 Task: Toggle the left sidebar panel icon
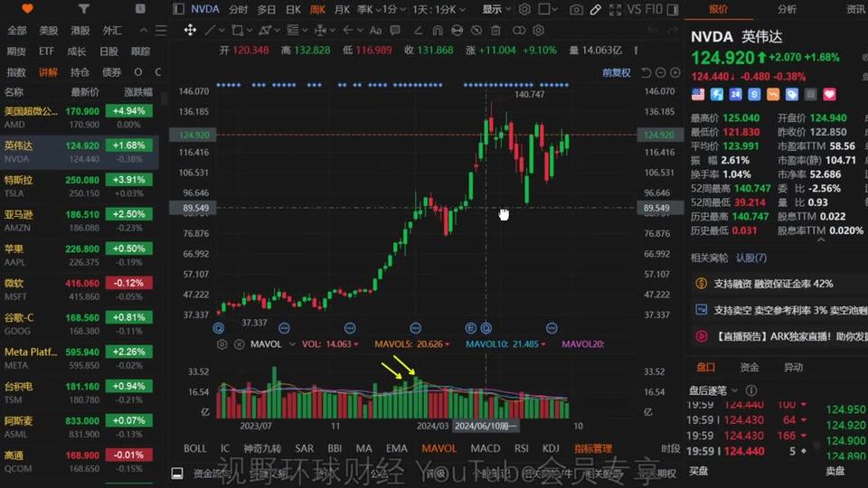tap(178, 9)
